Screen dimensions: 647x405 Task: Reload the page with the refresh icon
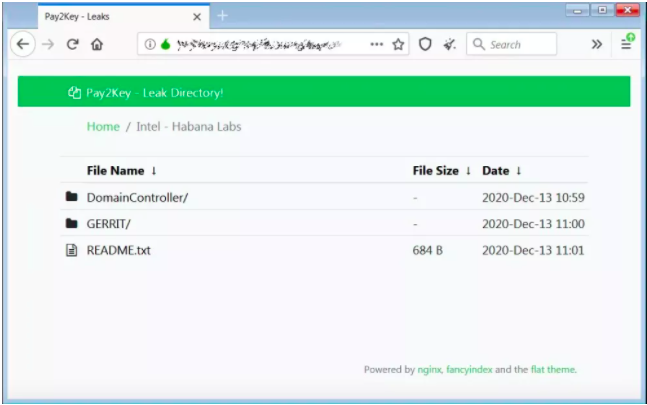coord(73,44)
